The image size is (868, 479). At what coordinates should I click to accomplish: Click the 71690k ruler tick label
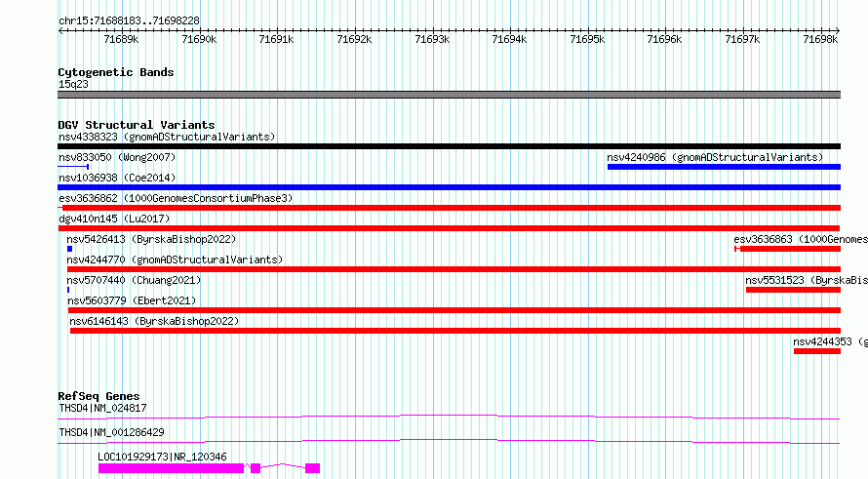click(x=199, y=39)
